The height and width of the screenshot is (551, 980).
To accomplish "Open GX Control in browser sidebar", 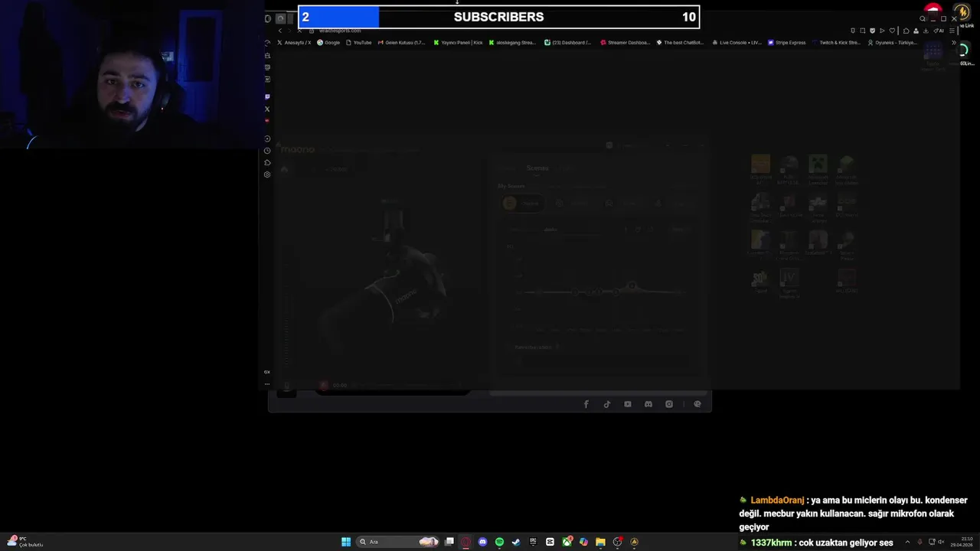I will (267, 372).
